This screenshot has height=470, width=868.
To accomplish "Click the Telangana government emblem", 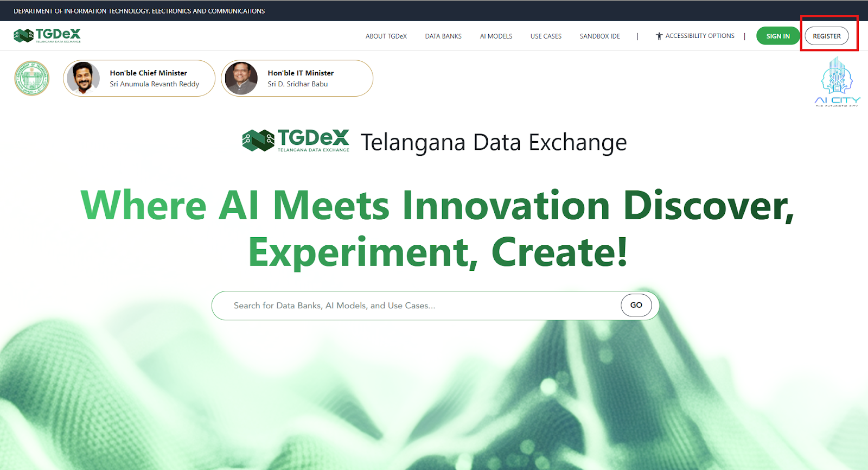I will [31, 78].
